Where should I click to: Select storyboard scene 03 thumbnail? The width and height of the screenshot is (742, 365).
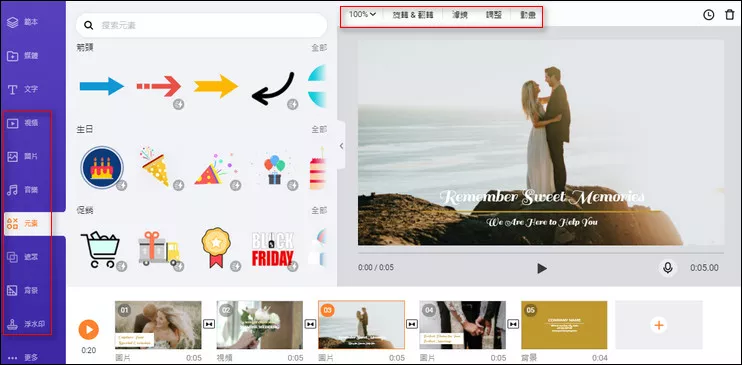362,325
